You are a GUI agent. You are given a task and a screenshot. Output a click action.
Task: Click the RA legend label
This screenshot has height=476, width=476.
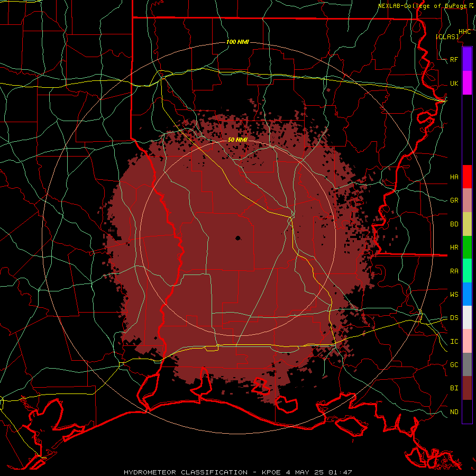(454, 271)
